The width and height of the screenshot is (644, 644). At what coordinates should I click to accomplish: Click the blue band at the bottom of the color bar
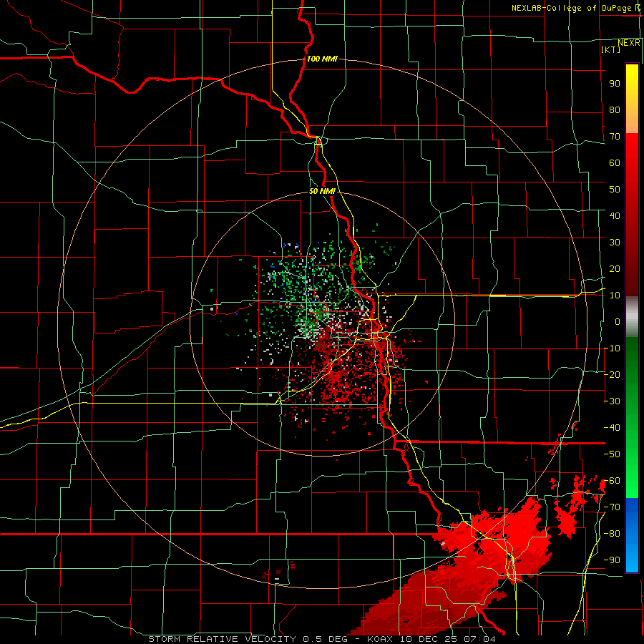pos(632,535)
